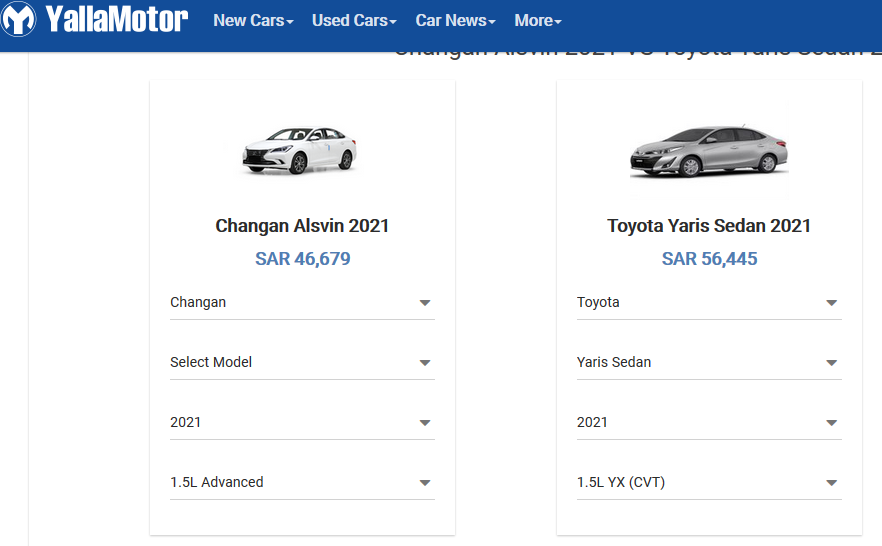882x546 pixels.
Task: Open the Select Model dropdown
Action: pyautogui.click(x=302, y=363)
